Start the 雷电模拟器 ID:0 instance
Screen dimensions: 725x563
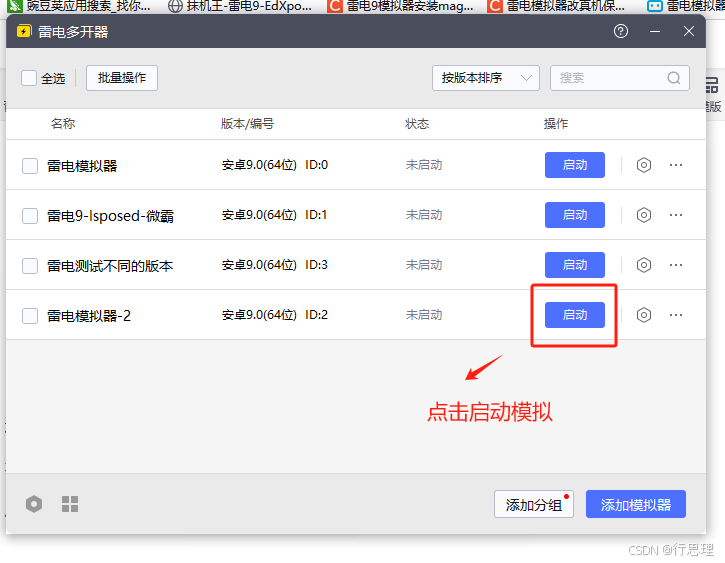pyautogui.click(x=575, y=165)
